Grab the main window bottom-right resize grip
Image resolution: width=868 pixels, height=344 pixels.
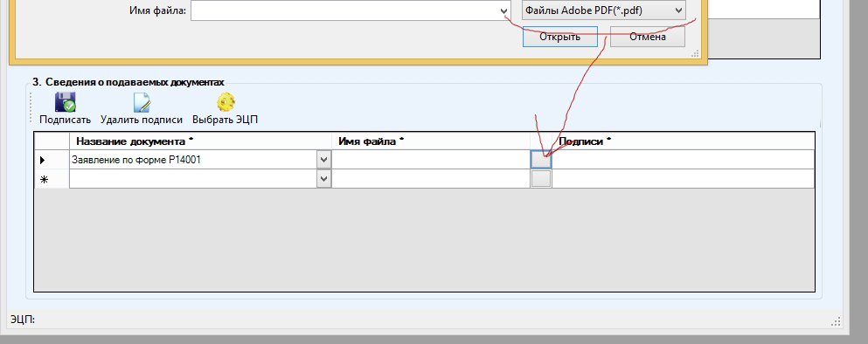click(837, 321)
